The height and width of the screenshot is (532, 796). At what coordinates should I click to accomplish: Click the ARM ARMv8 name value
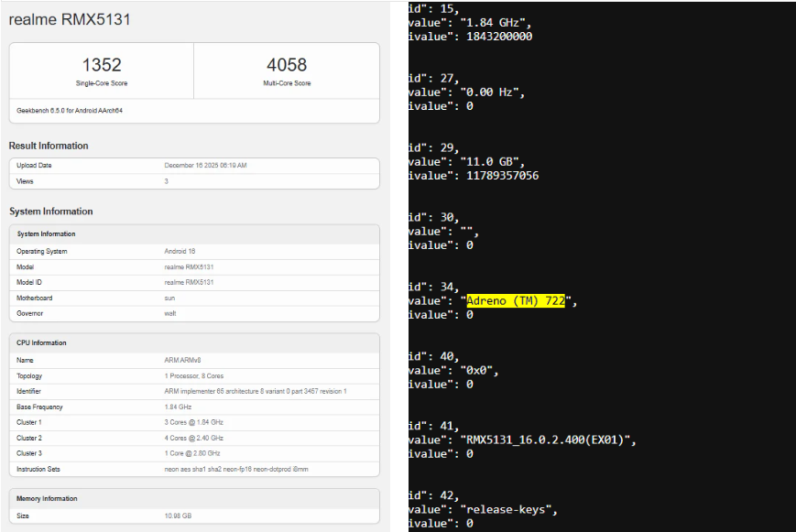click(x=182, y=360)
